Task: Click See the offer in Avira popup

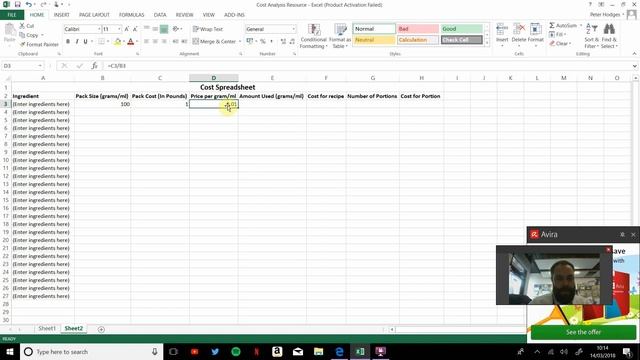Action: click(583, 332)
